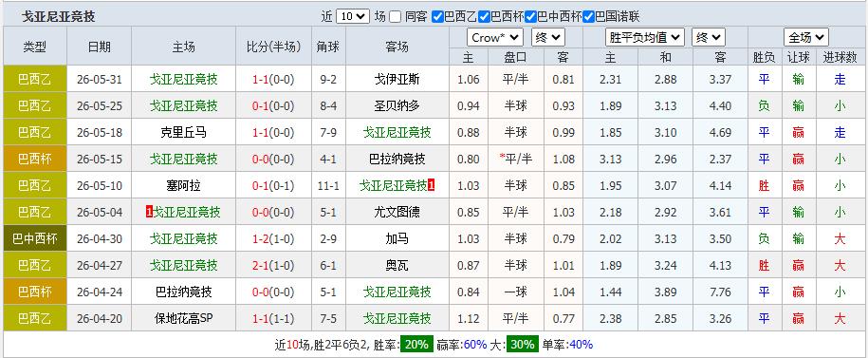Image resolution: width=868 pixels, height=358 pixels.
Task: Click the 走 goals result on 26-05-18
Action: click(x=840, y=132)
